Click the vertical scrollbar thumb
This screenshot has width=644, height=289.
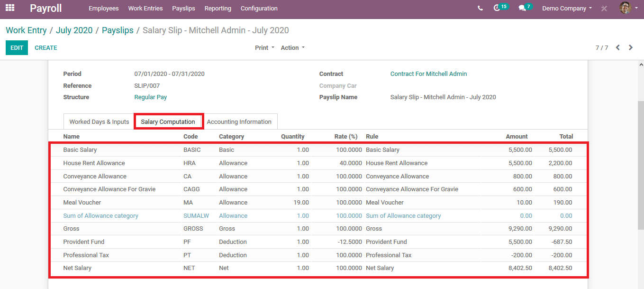(x=641, y=166)
